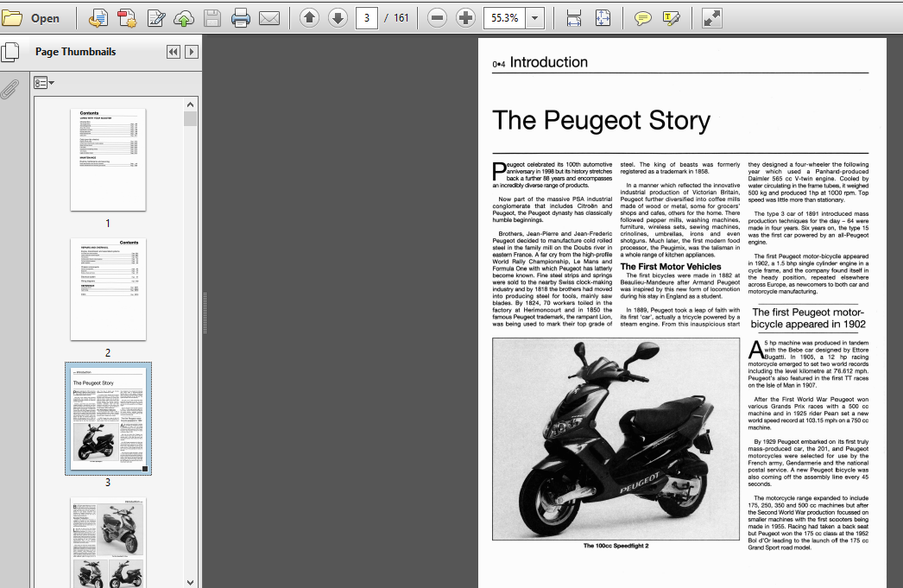Click the Page Thumbnails panel icon

coord(9,52)
